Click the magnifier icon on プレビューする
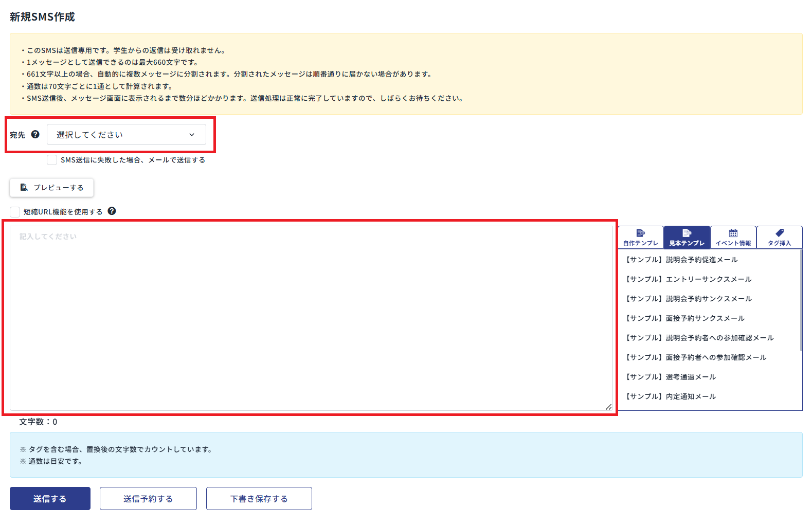This screenshot has width=812, height=526. [24, 187]
